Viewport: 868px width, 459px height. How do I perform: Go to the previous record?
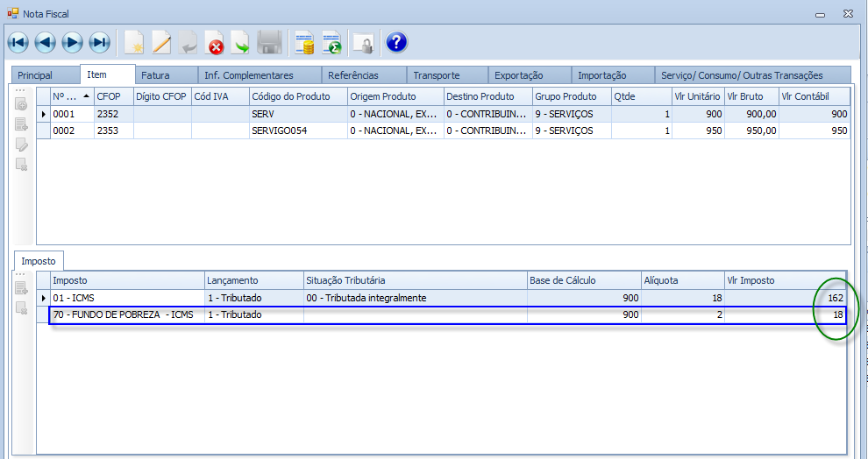tap(46, 42)
